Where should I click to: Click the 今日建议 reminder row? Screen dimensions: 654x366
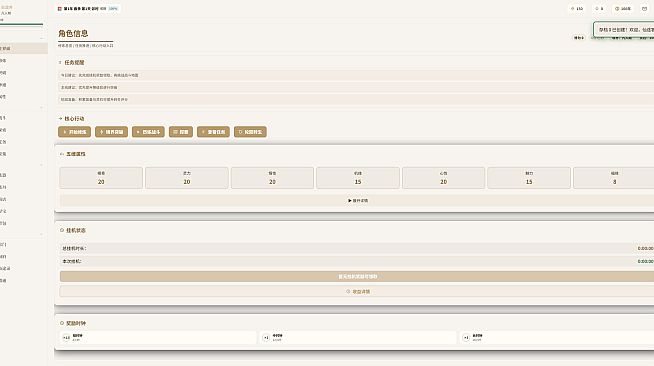click(x=357, y=75)
